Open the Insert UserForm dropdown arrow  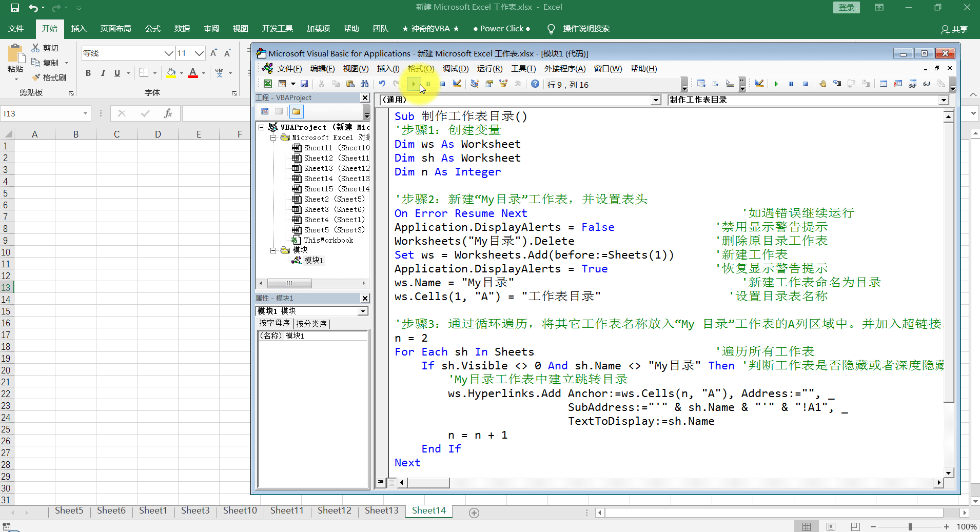293,84
